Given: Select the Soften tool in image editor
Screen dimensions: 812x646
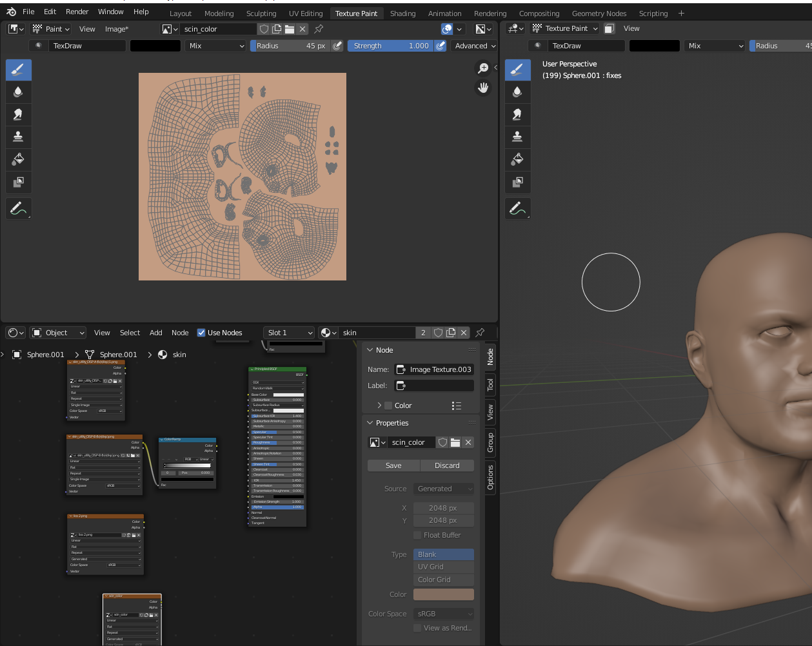Looking at the screenshot, I should (x=18, y=92).
